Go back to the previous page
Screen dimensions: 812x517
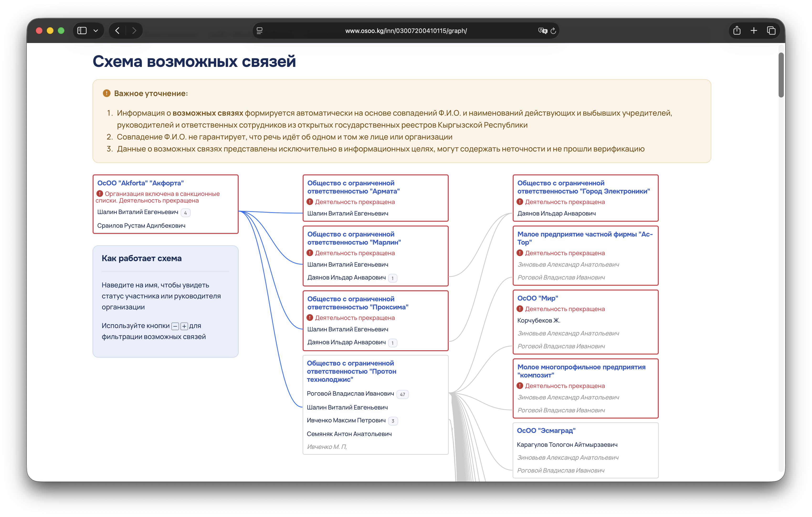117,31
